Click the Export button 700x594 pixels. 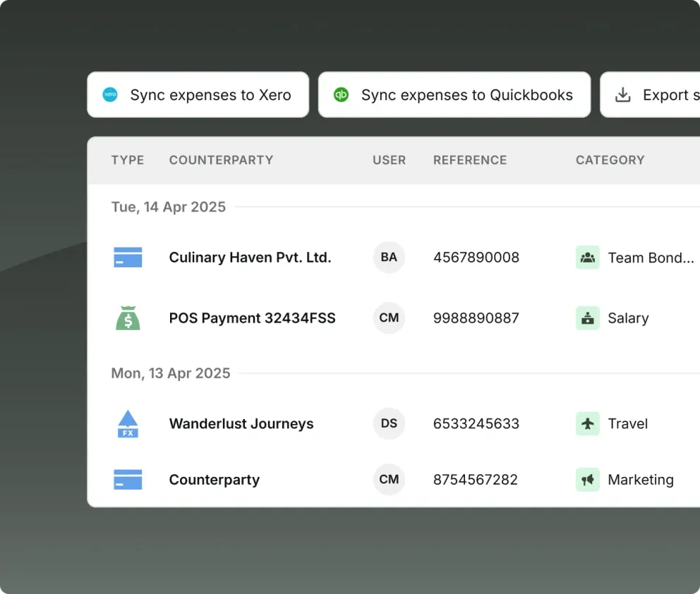[650, 95]
